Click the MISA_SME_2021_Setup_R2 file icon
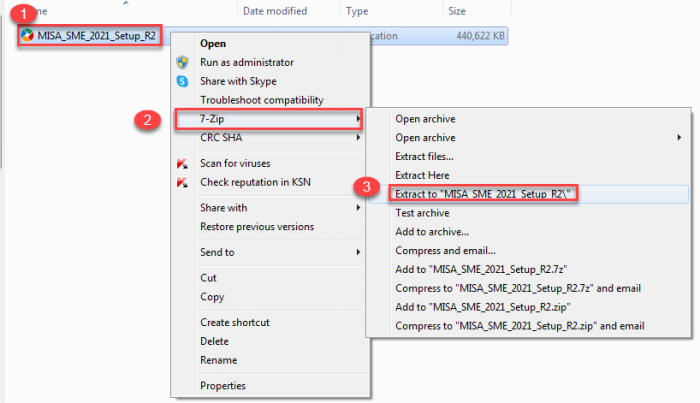 pyautogui.click(x=28, y=37)
